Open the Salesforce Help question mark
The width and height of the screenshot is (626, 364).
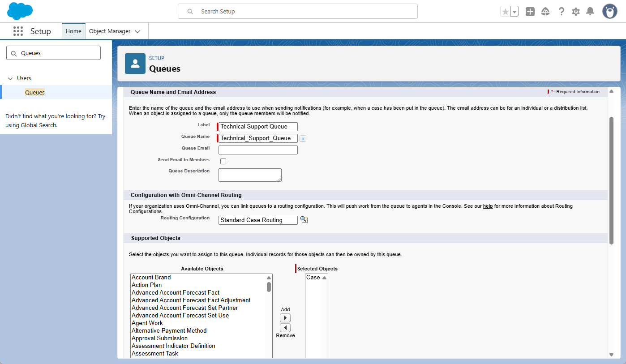point(561,12)
